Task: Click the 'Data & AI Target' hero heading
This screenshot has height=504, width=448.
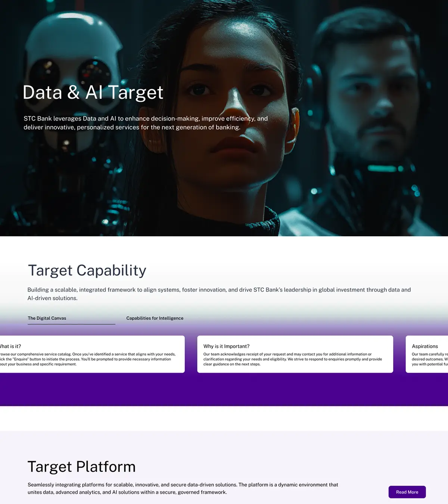Action: 93,92
